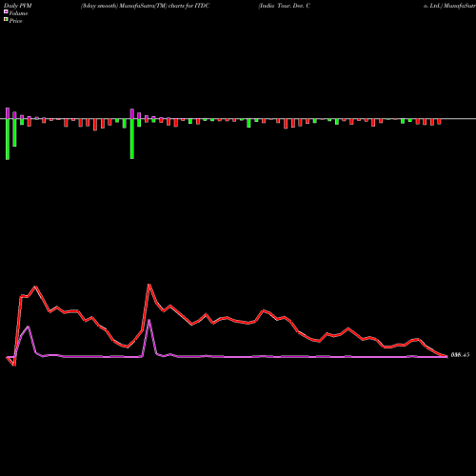This screenshot has height=476, width=476.
Task: Click the 'India Tour. Dev. C' company name text
Action: (x=285, y=6)
